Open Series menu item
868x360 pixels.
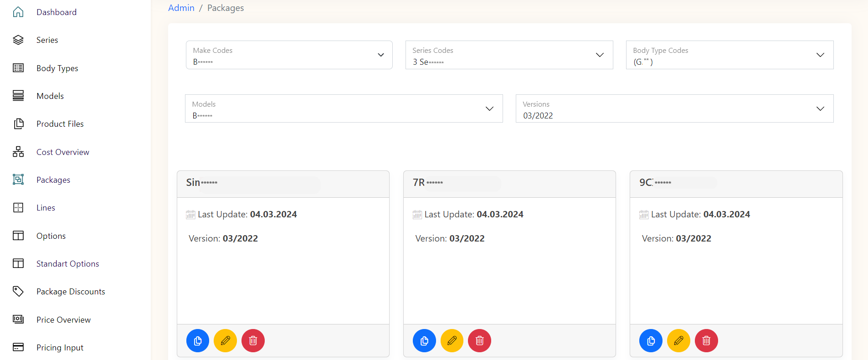[47, 40]
